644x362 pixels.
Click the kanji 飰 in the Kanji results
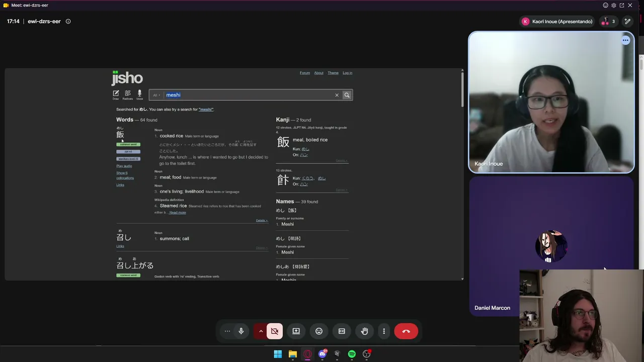pos(283,179)
